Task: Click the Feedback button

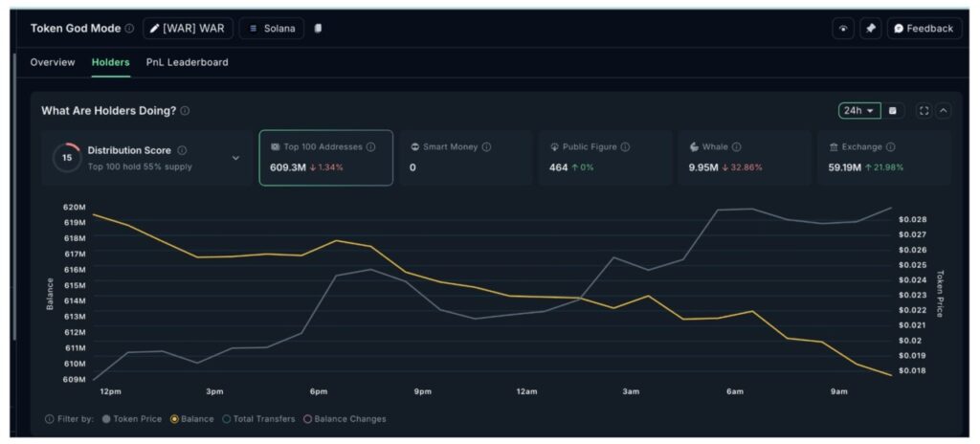Action: [x=924, y=29]
